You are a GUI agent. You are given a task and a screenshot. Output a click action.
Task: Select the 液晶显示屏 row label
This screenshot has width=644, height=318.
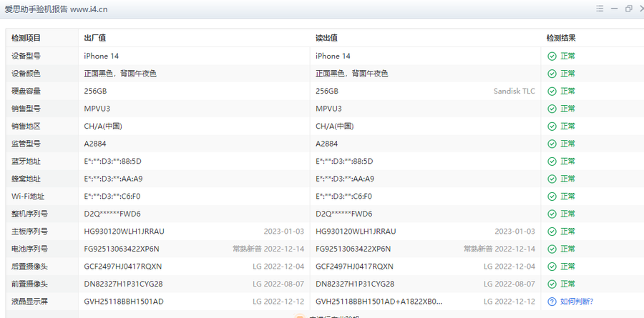[29, 302]
